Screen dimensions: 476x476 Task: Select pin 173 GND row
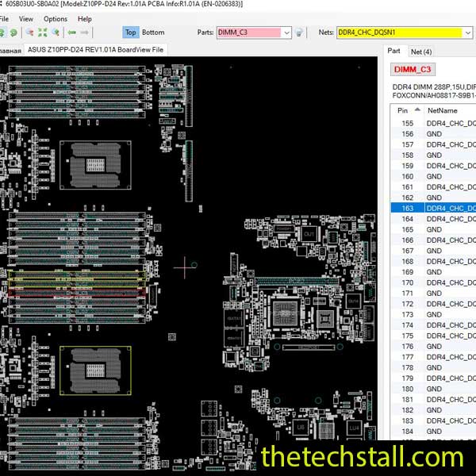[x=433, y=314]
